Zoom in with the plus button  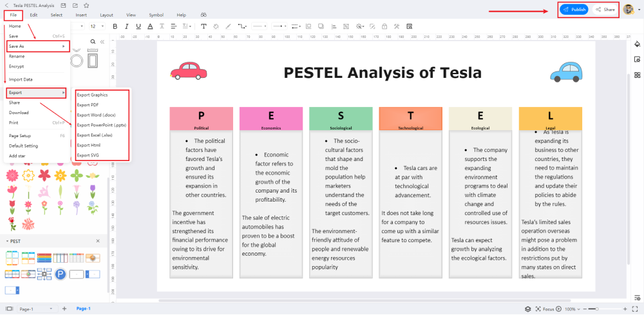coord(625,309)
